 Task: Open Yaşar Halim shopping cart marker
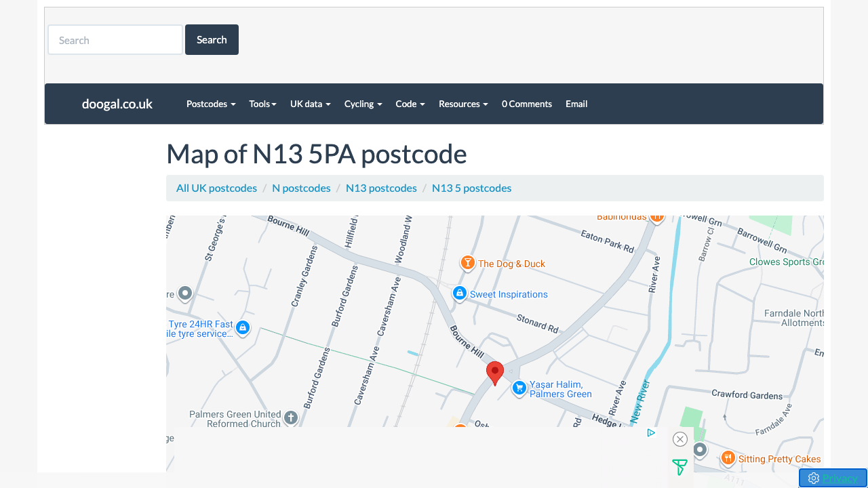coord(519,388)
